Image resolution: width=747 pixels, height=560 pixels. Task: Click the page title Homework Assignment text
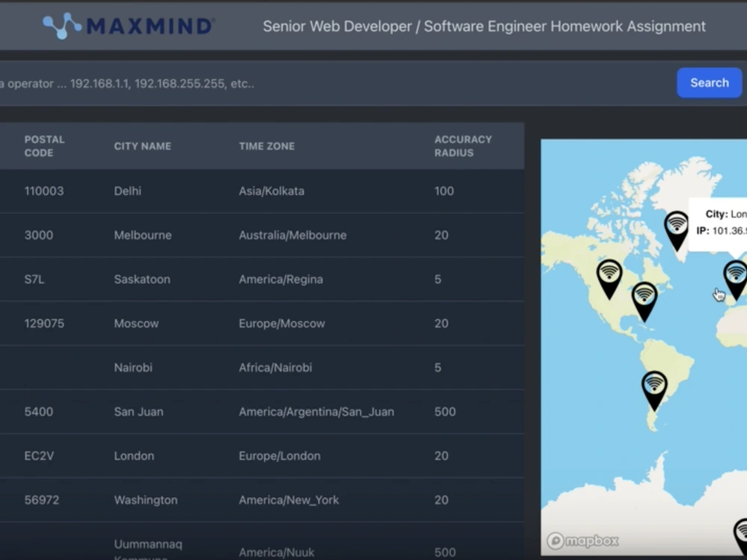pos(628,26)
